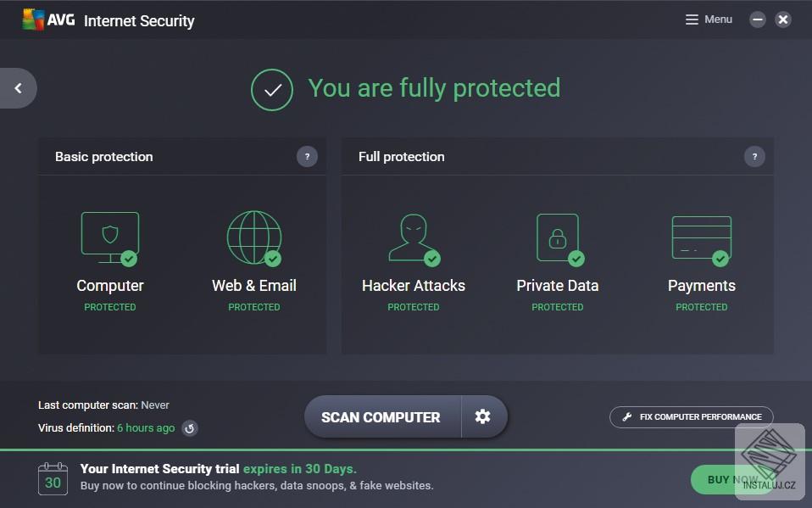This screenshot has height=508, width=812.
Task: Click the green checkmark on Computer status
Action: click(129, 257)
